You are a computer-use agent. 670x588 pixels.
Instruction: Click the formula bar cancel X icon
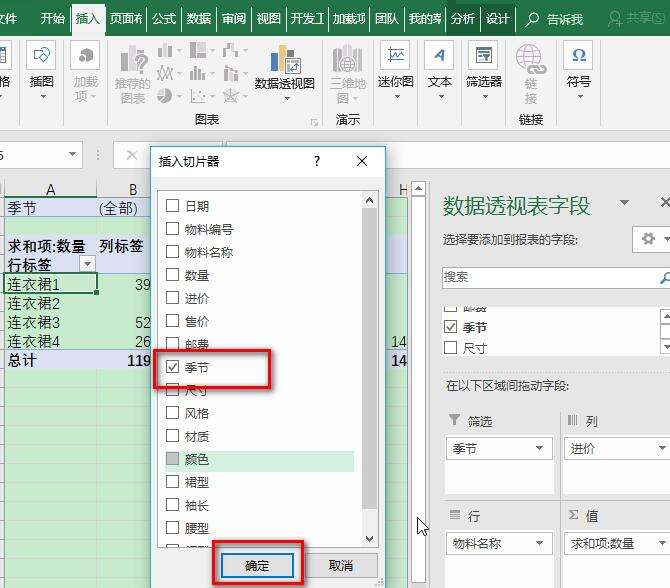[x=132, y=155]
